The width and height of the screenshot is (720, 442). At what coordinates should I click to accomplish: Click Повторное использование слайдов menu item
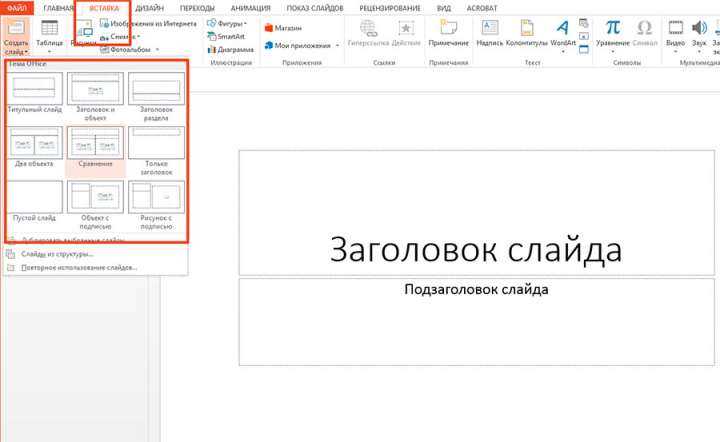coord(96,268)
